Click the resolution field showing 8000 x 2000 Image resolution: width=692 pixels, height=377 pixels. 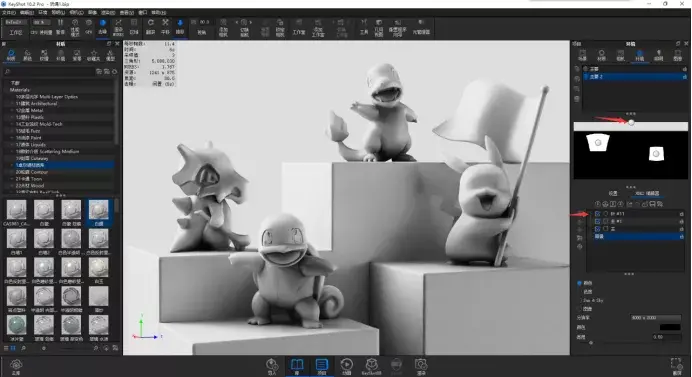655,318
